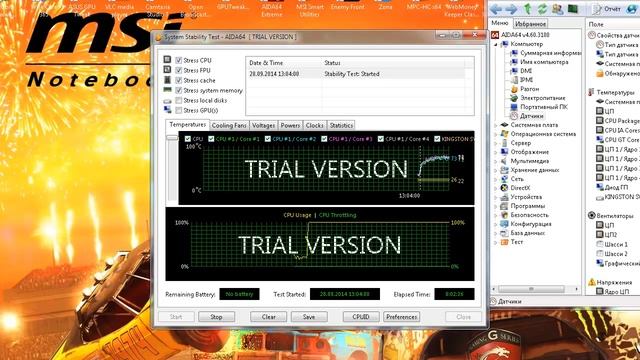Select Безопасность security category

coord(529,215)
